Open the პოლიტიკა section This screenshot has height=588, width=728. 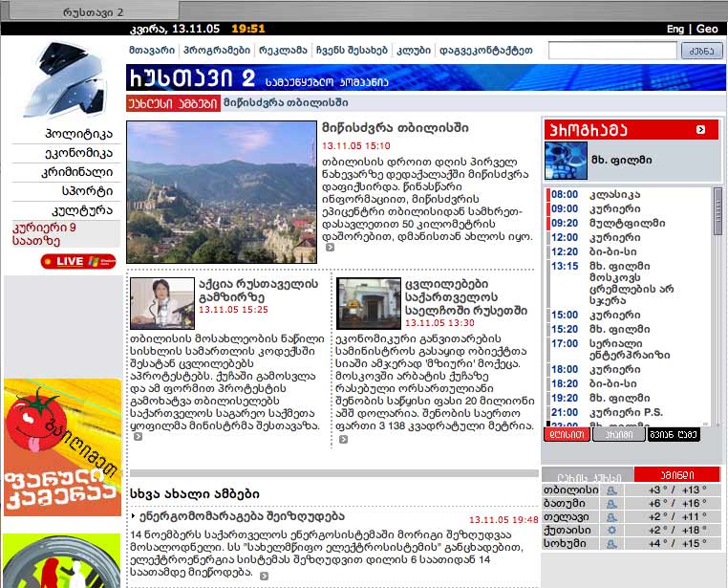point(78,134)
